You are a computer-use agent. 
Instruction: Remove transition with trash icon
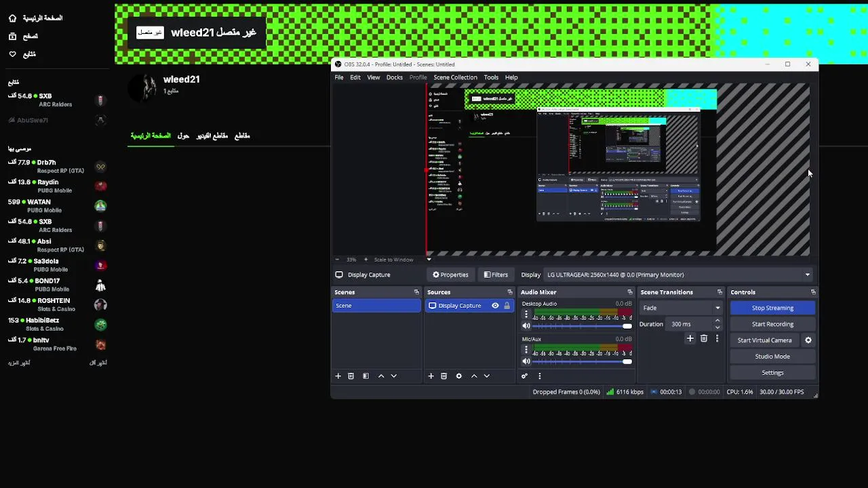tap(703, 338)
